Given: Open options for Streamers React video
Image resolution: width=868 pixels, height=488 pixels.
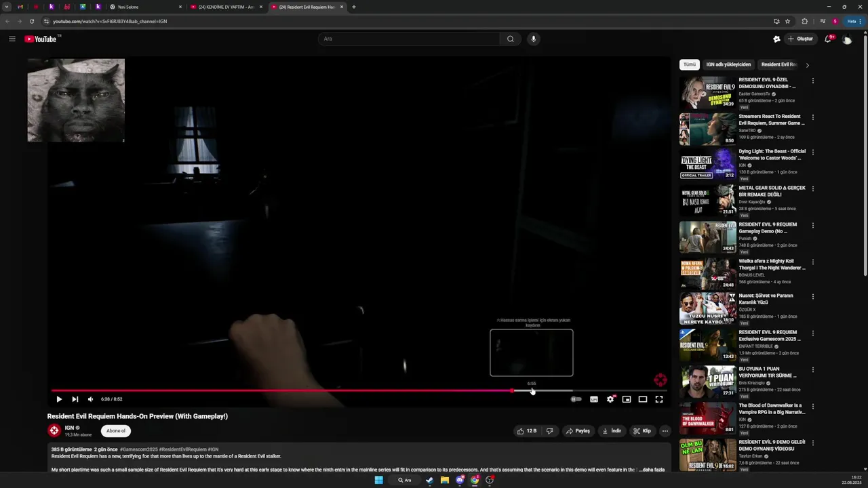Looking at the screenshot, I should pos(812,117).
